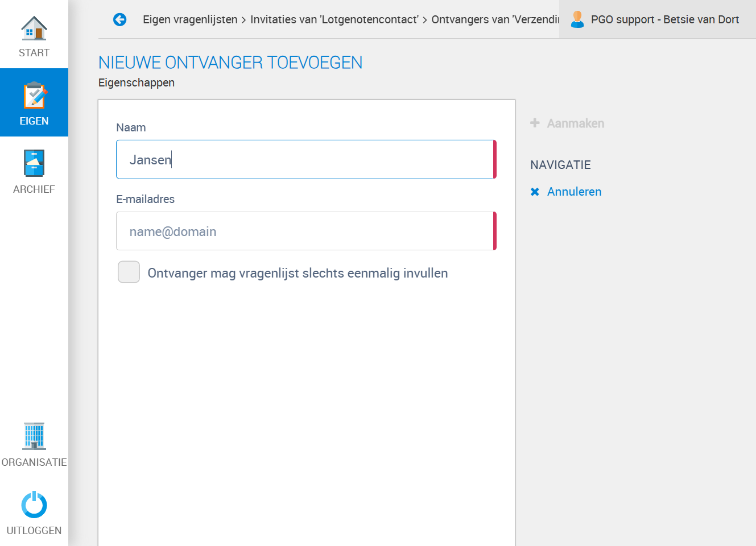The width and height of the screenshot is (756, 546).
Task: Open 'Eigen vragenlijsten' breadcrumb
Action: [x=190, y=19]
